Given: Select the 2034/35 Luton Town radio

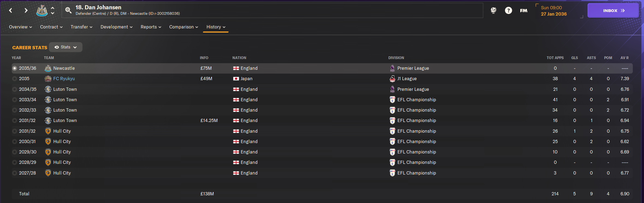Looking at the screenshot, I should click(14, 89).
